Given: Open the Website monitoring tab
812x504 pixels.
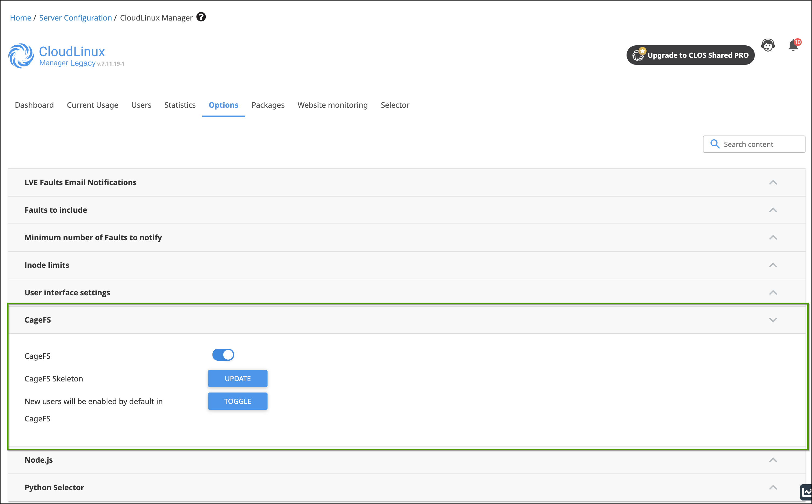Looking at the screenshot, I should [332, 105].
